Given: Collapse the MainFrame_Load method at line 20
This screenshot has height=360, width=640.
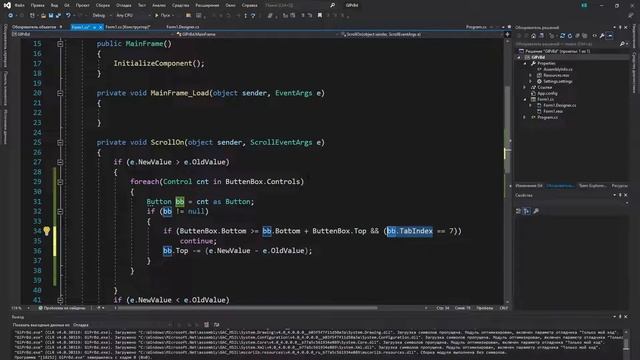Looking at the screenshot, I should (60, 93).
